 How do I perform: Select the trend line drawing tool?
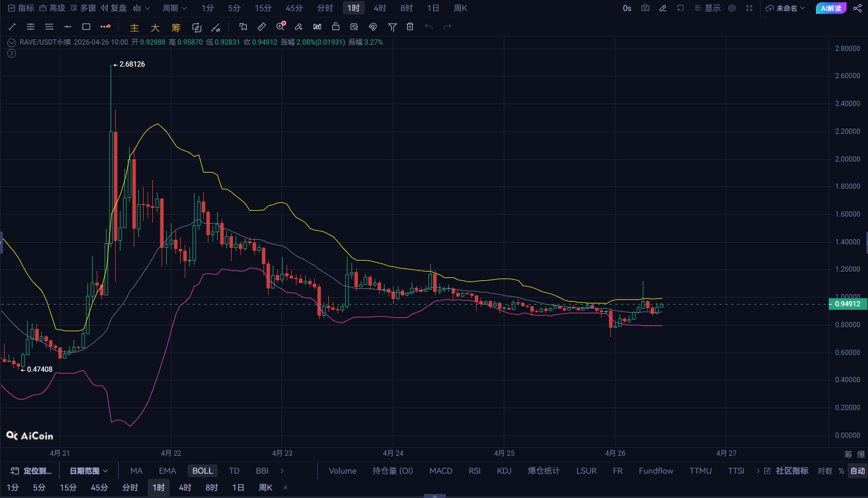(x=12, y=27)
